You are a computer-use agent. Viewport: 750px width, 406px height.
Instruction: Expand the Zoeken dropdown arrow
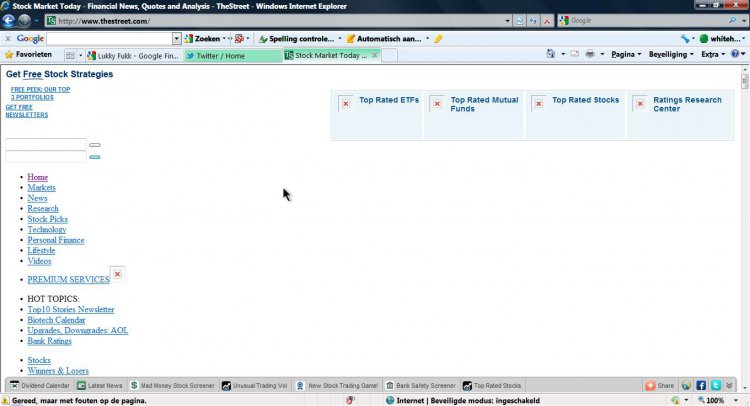(x=224, y=39)
